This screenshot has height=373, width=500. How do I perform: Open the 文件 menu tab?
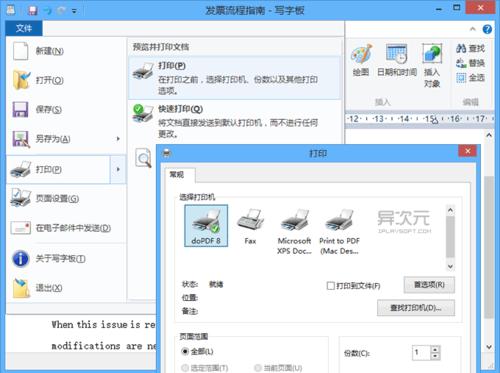24,28
